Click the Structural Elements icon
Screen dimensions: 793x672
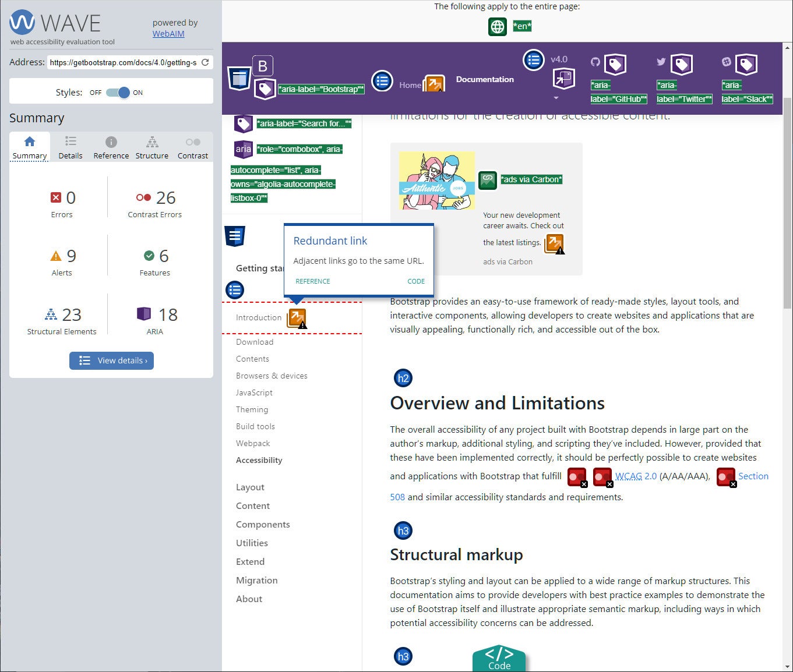point(51,314)
